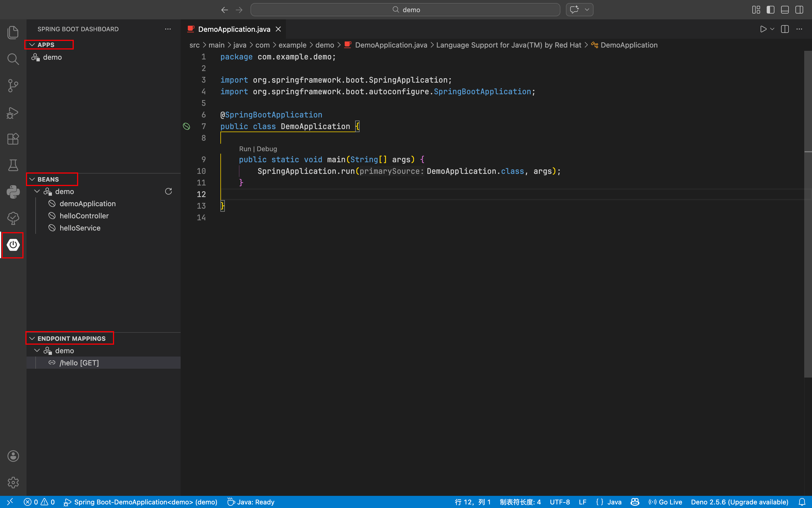Select the helloService bean
812x508 pixels.
coord(103,228)
